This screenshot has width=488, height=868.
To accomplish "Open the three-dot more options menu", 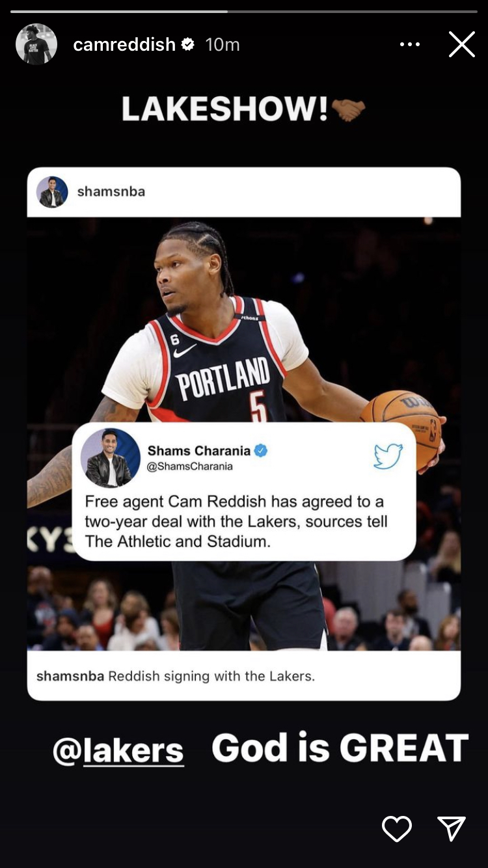I will tap(410, 44).
